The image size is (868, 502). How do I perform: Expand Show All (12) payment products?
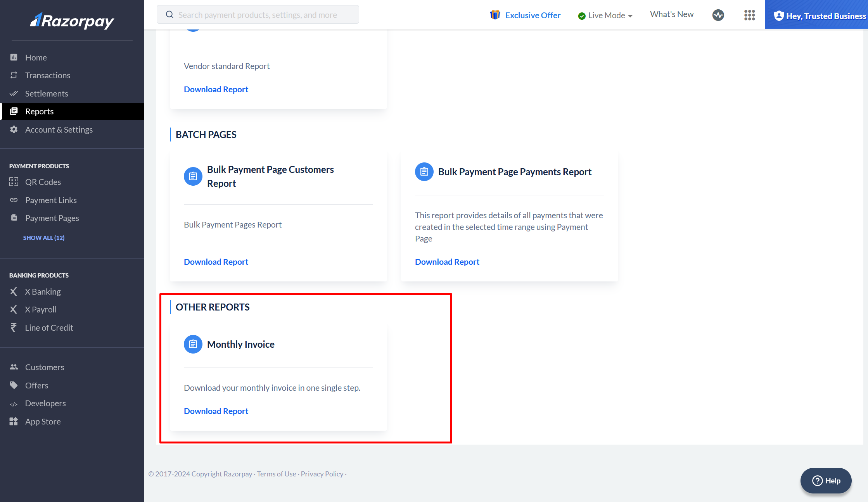pos(43,238)
